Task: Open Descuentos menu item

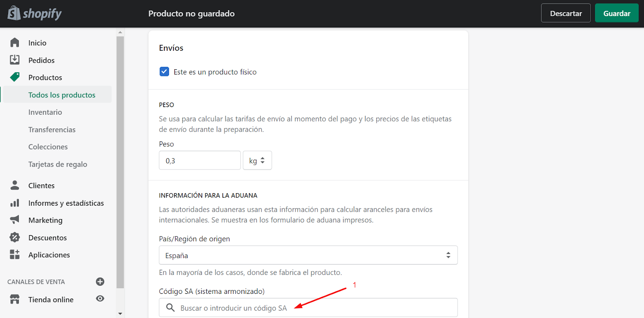Action: 47,237
